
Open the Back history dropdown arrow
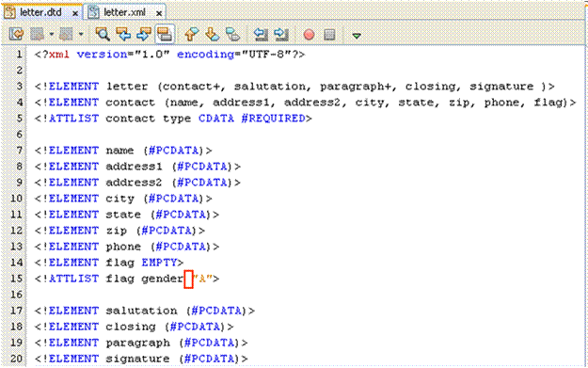point(51,35)
